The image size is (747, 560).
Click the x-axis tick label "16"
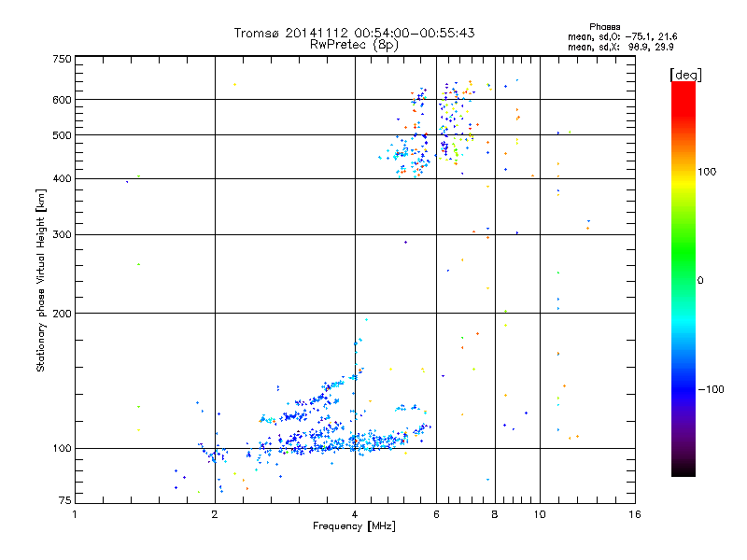635,514
